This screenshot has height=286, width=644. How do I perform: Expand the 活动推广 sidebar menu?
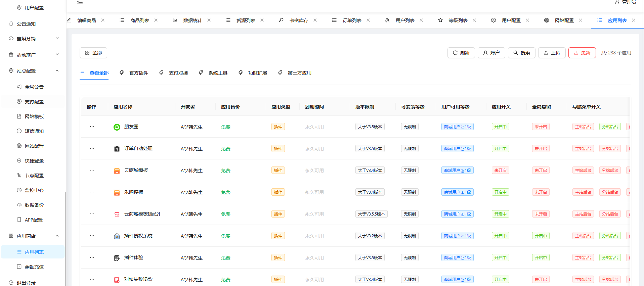pos(34,54)
